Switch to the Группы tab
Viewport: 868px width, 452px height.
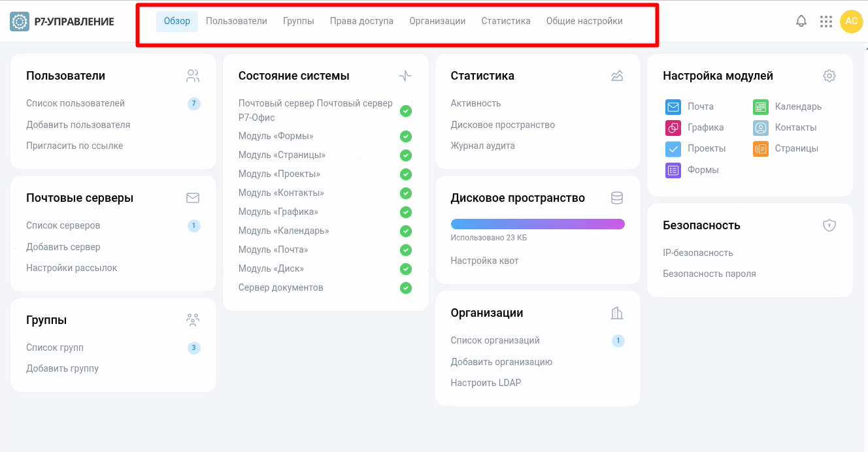299,21
